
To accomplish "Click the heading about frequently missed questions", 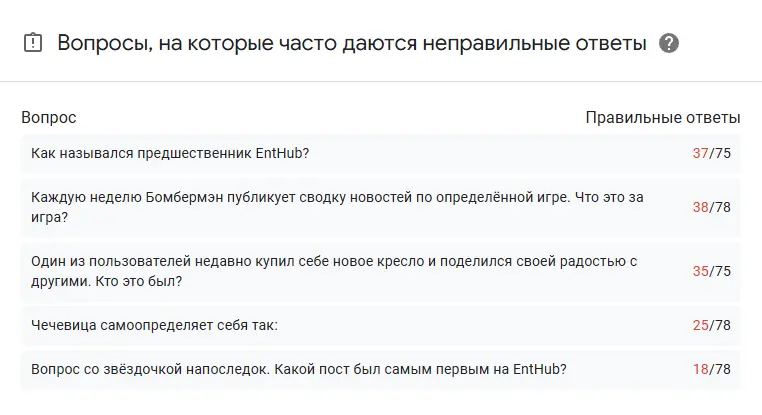I will [351, 43].
